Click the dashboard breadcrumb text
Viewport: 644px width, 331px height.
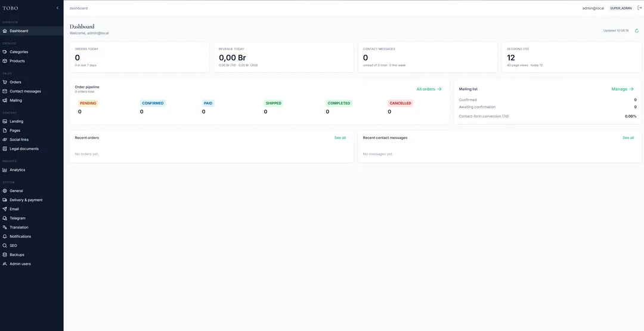[x=79, y=8]
